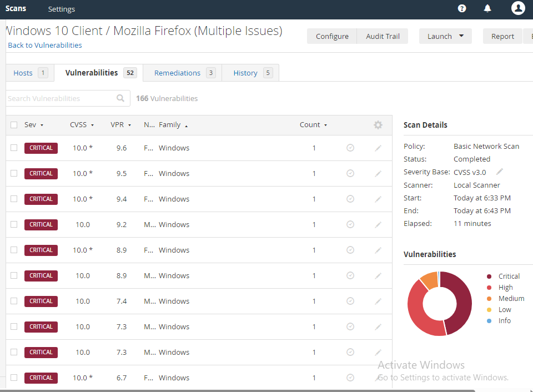Viewport: 533px width, 392px height.
Task: Switch to the Remediations tab
Action: coord(183,73)
